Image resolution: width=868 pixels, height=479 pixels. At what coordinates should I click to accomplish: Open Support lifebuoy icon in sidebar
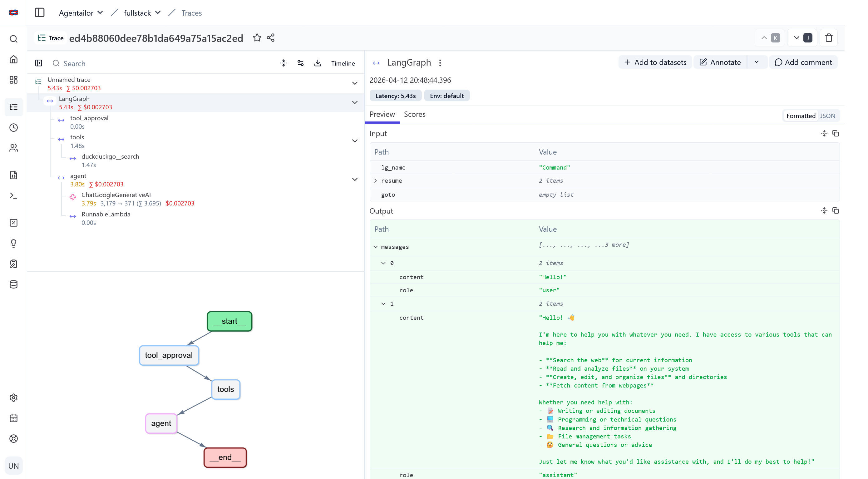[x=13, y=438]
